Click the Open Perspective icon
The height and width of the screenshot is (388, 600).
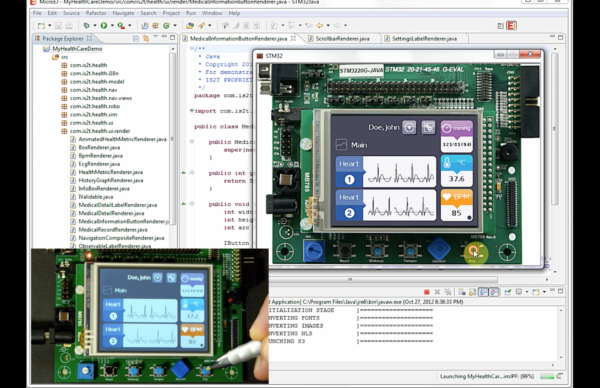click(501, 26)
